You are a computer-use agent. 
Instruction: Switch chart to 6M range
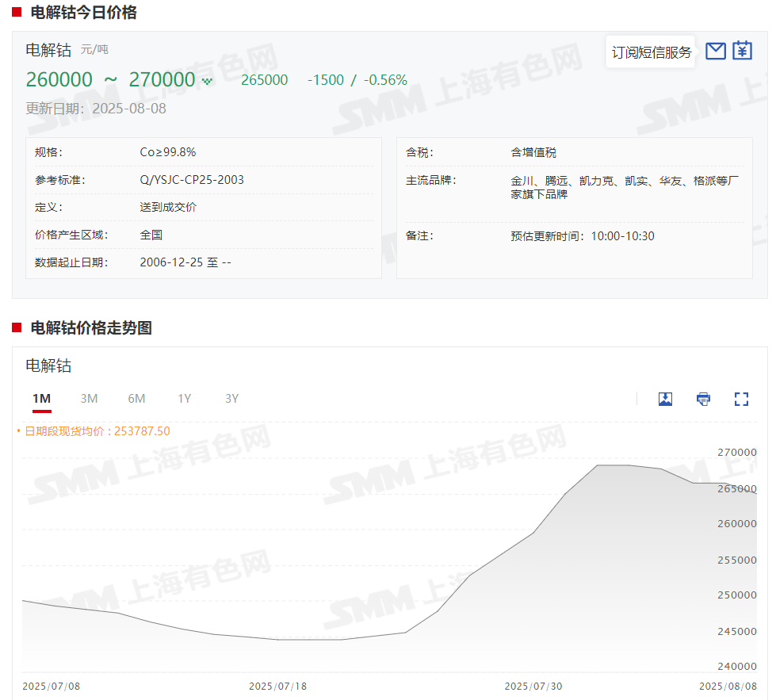click(x=136, y=399)
